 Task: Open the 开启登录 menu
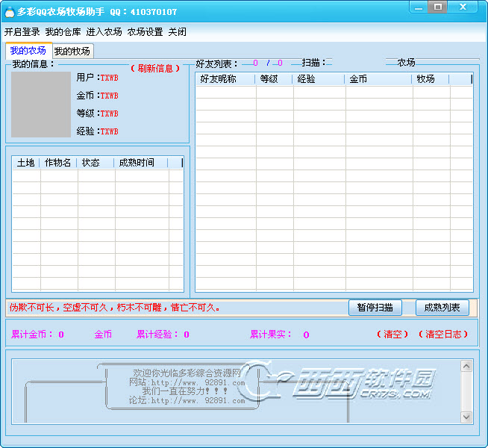point(22,32)
